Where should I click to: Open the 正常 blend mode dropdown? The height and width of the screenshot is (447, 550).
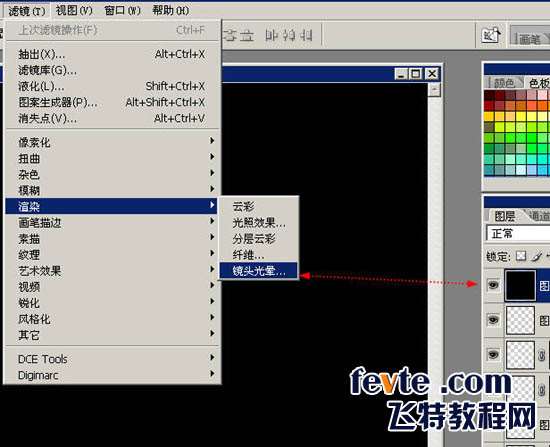tap(518, 233)
